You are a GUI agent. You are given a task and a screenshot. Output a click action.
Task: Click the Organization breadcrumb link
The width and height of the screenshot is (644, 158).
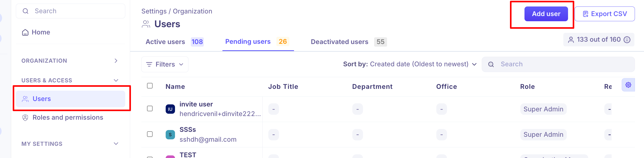(192, 11)
